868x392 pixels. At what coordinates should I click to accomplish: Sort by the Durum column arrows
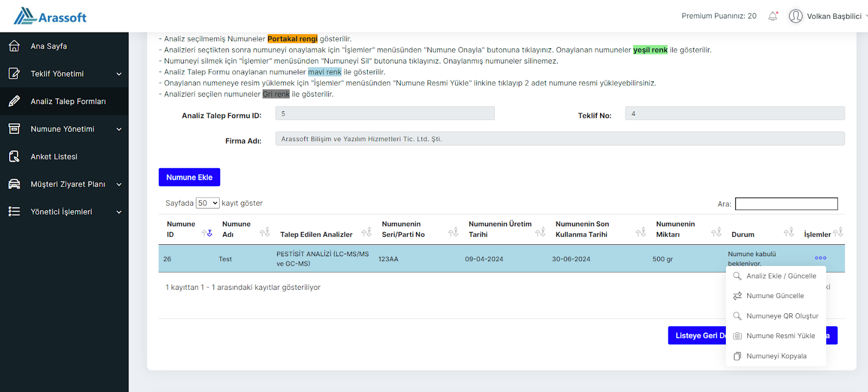pos(789,232)
